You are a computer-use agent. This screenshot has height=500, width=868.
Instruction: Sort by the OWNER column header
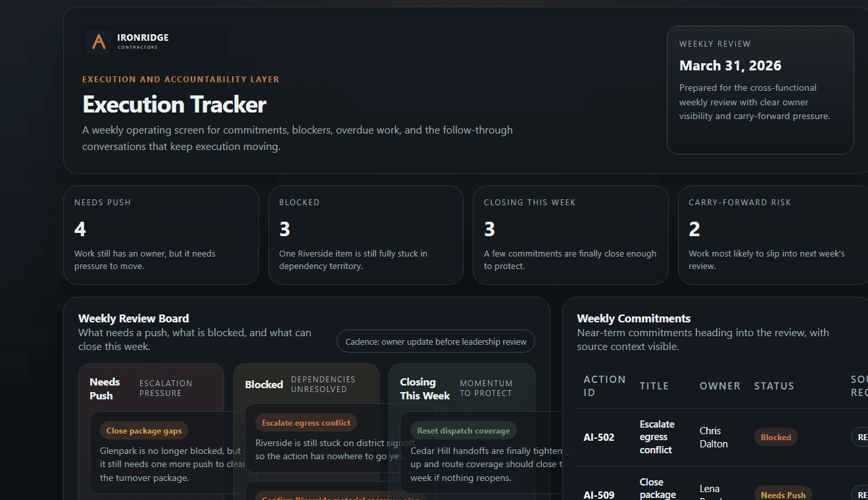click(x=720, y=386)
